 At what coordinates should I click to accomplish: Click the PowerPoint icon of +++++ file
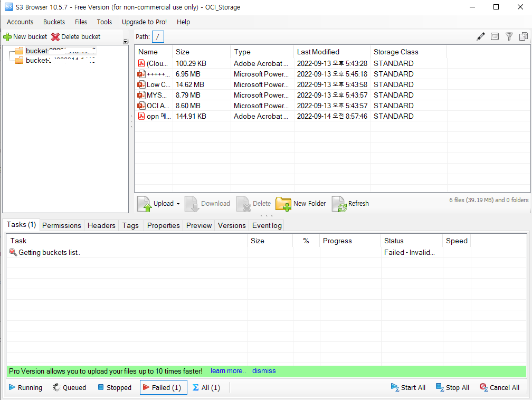(141, 74)
